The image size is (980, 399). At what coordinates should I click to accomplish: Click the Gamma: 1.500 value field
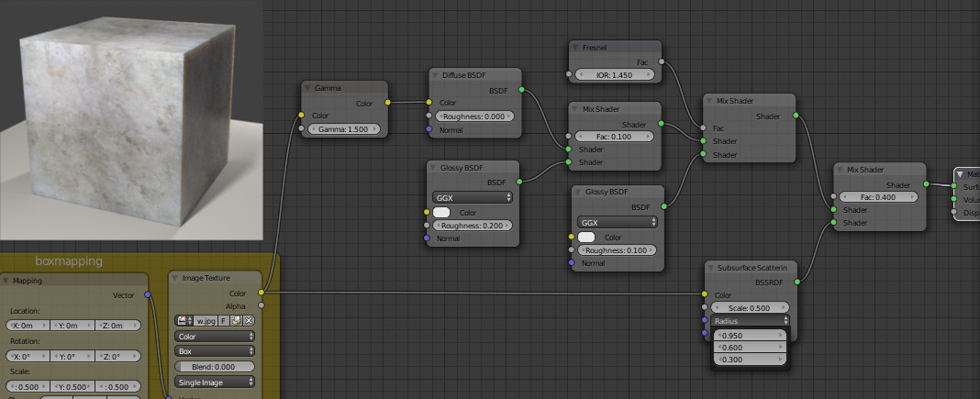point(344,129)
